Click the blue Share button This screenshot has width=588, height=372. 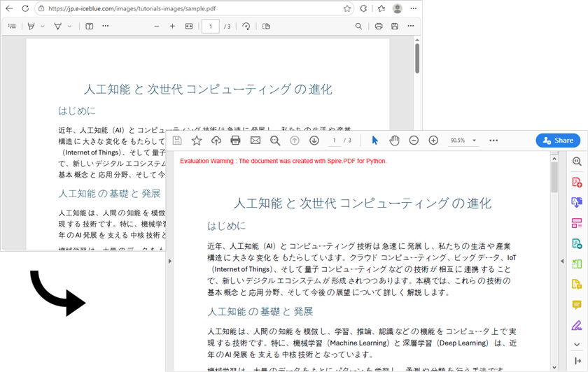coord(558,141)
